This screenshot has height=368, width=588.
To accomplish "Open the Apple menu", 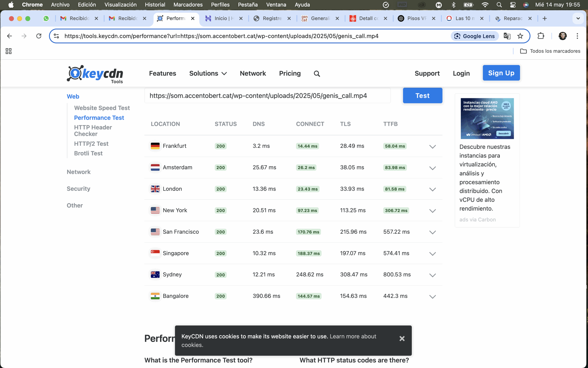I will pos(11,5).
